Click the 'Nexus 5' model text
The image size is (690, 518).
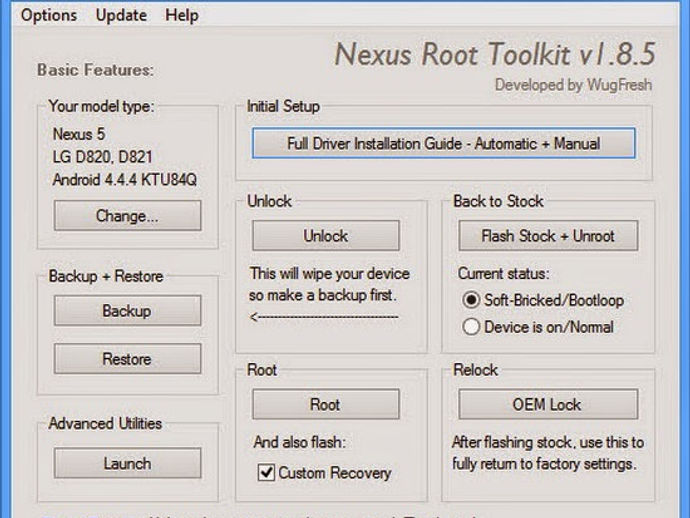pyautogui.click(x=79, y=134)
